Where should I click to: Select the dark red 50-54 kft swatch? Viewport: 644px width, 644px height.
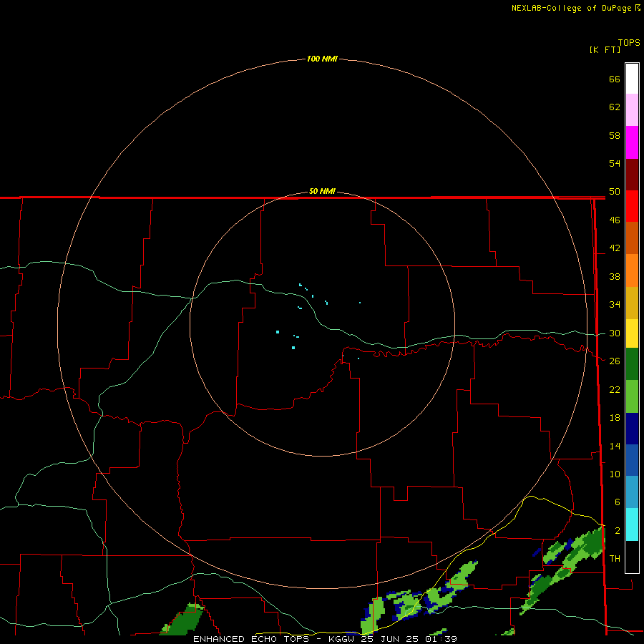632,175
